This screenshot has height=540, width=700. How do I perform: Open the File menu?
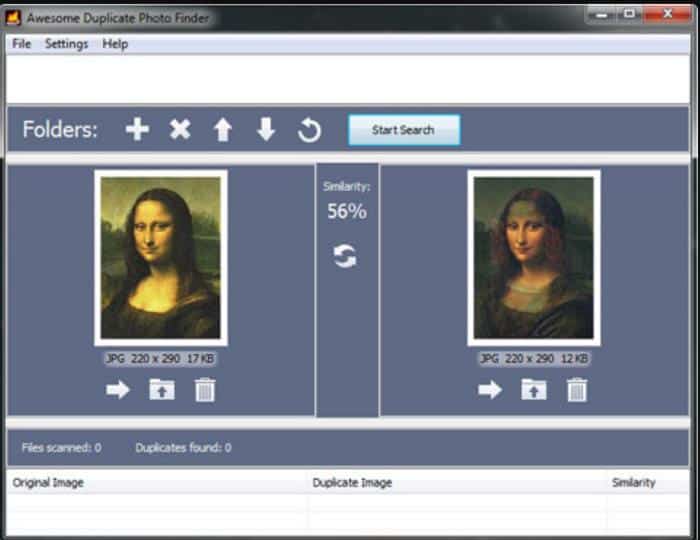pyautogui.click(x=21, y=44)
